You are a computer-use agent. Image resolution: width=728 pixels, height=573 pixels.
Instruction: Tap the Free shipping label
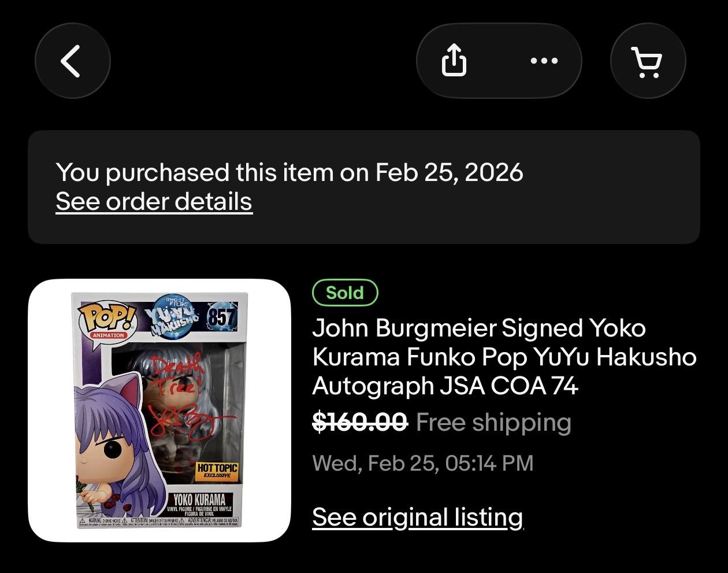[x=493, y=423]
